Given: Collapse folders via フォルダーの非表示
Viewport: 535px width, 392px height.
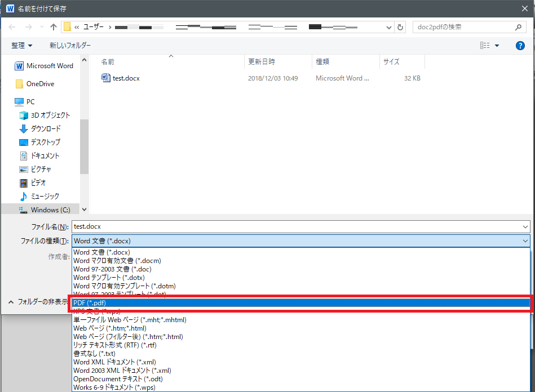Looking at the screenshot, I should [38, 302].
